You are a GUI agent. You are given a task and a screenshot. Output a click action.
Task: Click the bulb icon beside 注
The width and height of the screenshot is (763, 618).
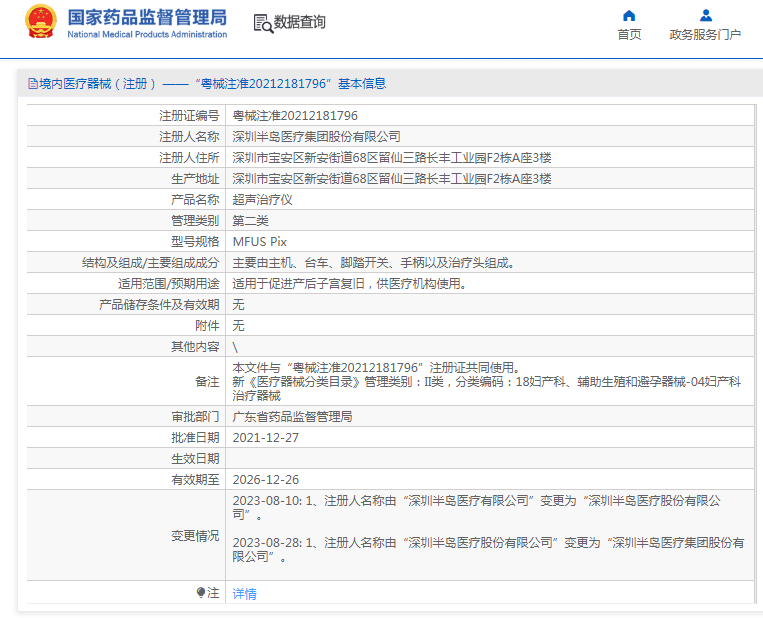(200, 592)
